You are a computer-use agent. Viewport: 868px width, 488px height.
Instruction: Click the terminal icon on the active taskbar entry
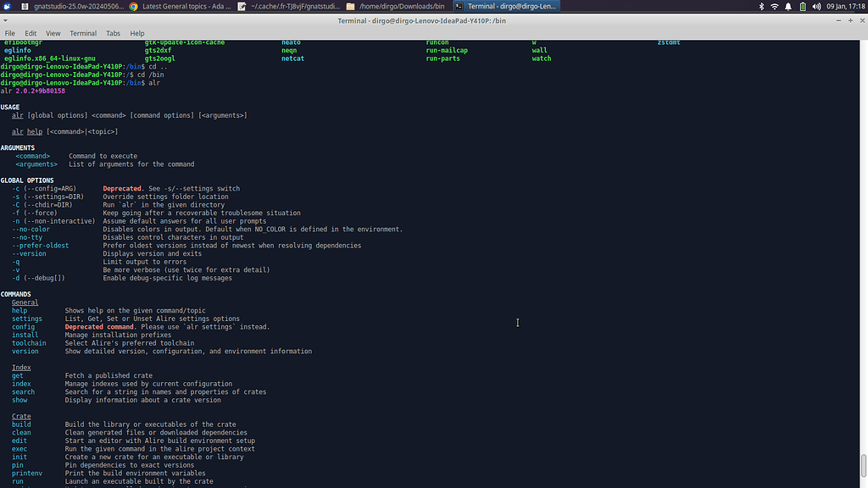click(459, 6)
